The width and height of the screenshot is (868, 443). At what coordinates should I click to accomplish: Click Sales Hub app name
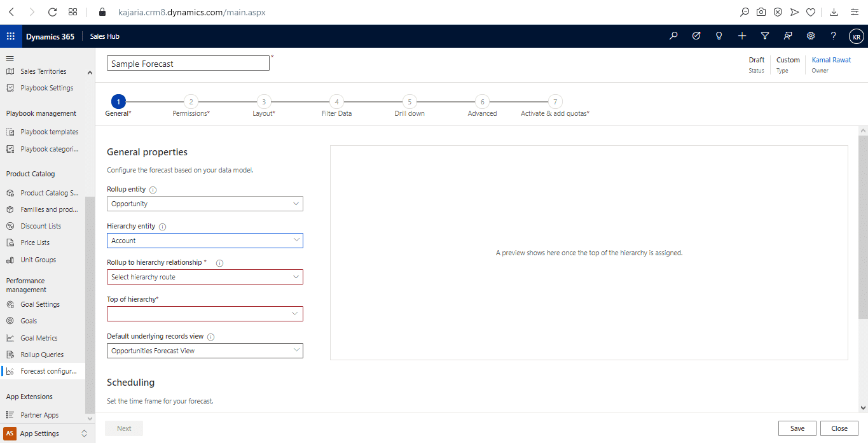(x=105, y=36)
